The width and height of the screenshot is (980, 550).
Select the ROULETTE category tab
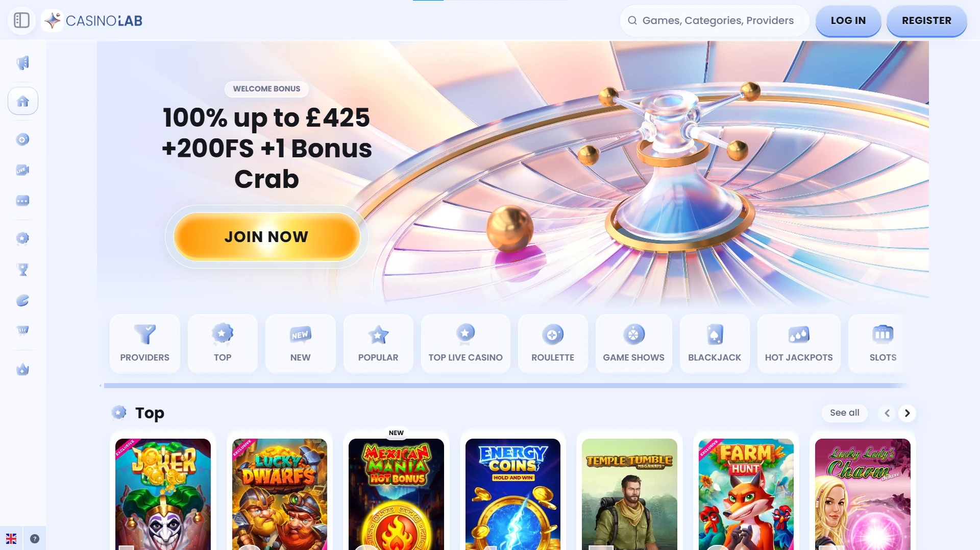click(x=553, y=343)
